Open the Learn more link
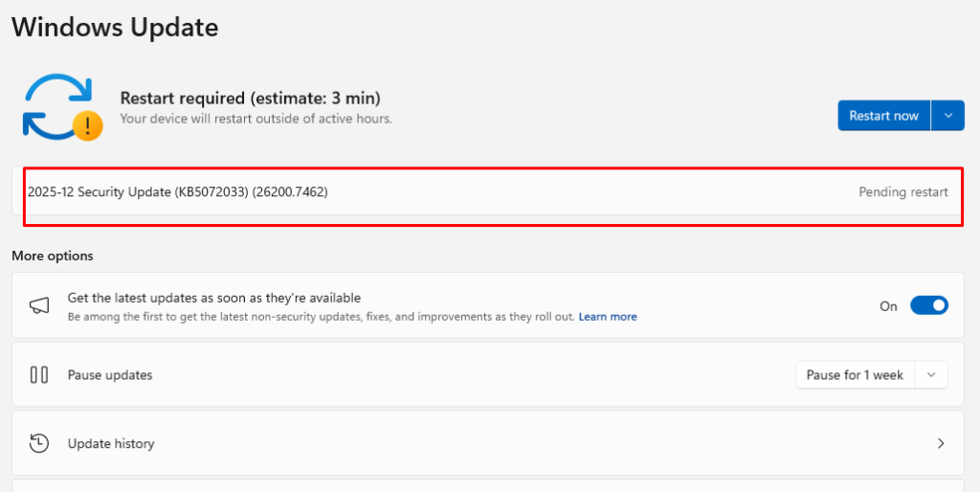Screen dimensions: 980x492 click(x=607, y=317)
